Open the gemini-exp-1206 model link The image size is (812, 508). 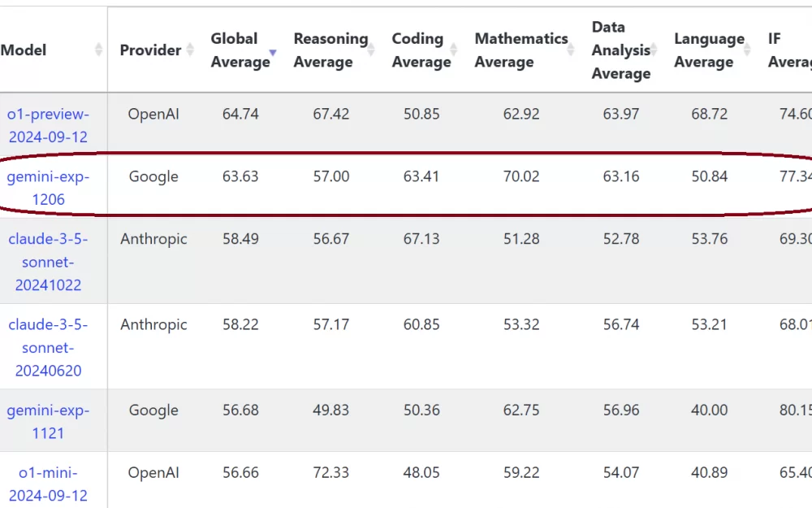pos(48,188)
